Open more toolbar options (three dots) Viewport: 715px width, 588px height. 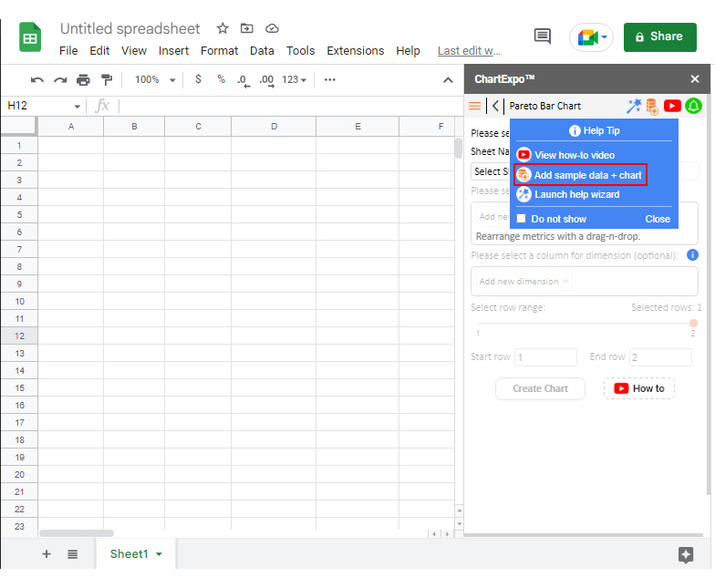[x=330, y=80]
